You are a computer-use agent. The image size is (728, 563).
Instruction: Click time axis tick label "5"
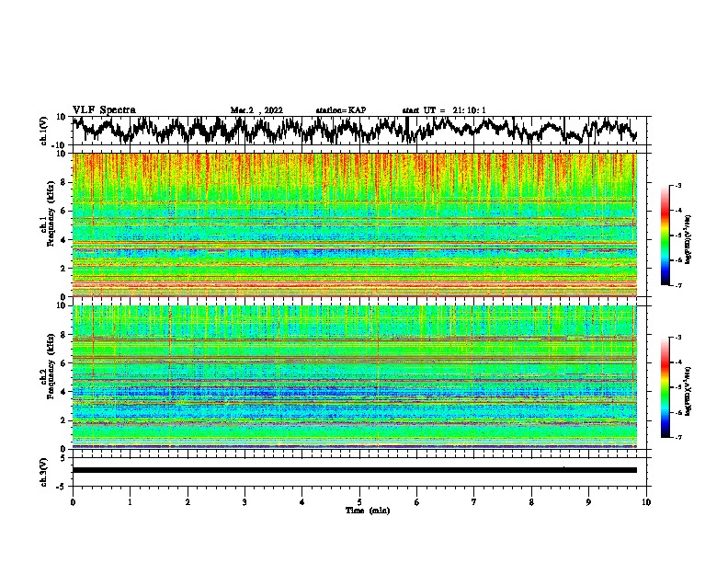tap(359, 502)
